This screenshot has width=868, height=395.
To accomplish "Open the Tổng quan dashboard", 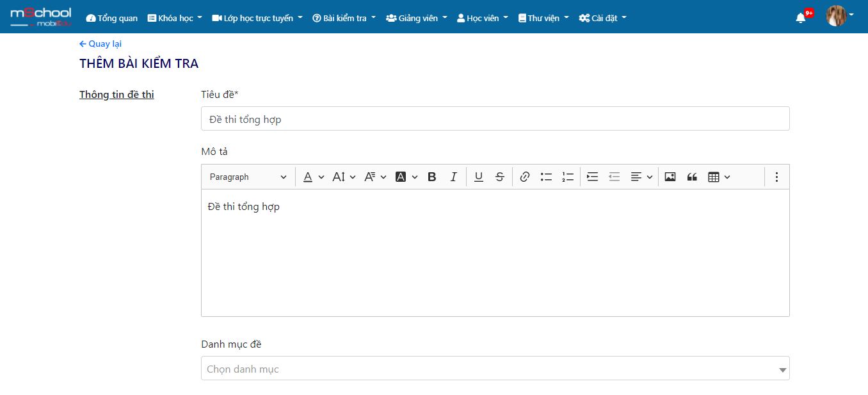I will 112,18.
